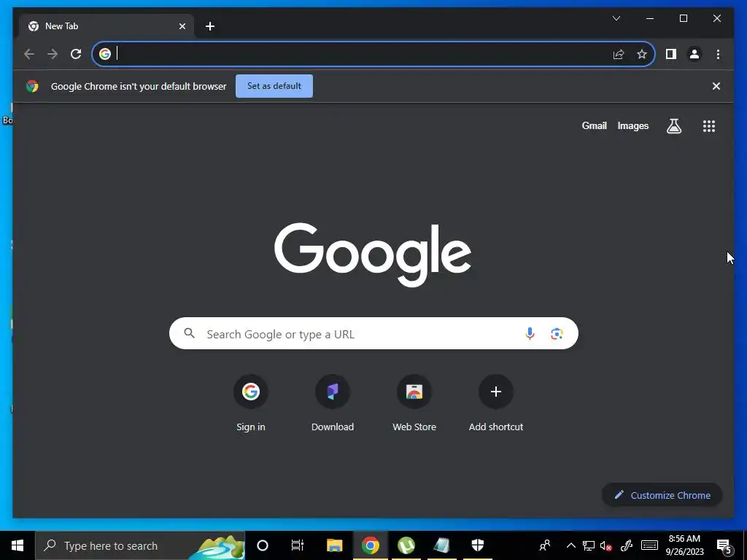This screenshot has height=560, width=747.
Task: Select the New Tab tab
Action: pos(107,26)
